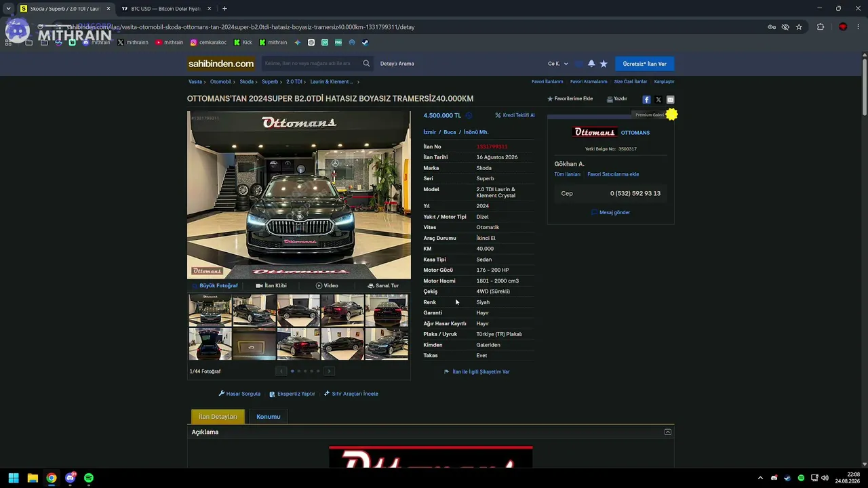The image size is (868, 488).
Task: Open Discord from the taskbar
Action: 70,478
